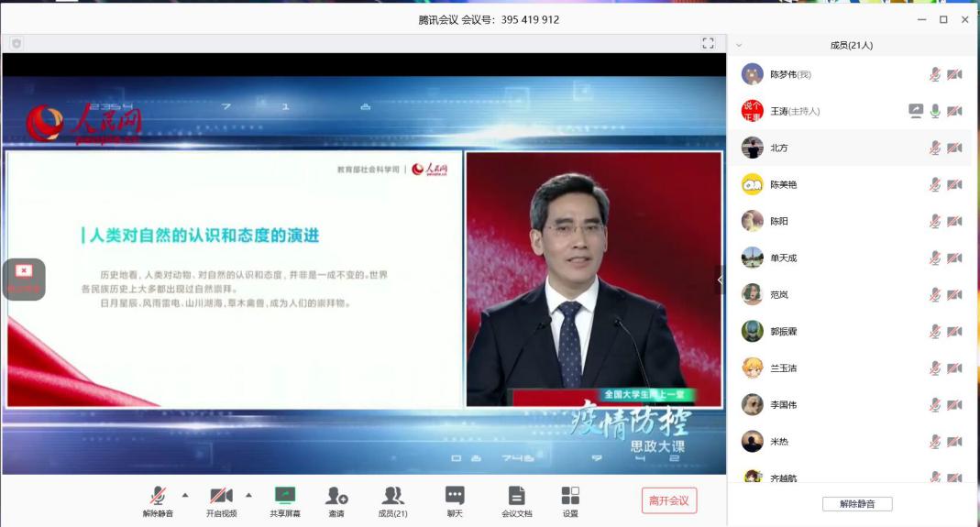The image size is (980, 527).
Task: Open the 聊天 chat window
Action: [455, 496]
